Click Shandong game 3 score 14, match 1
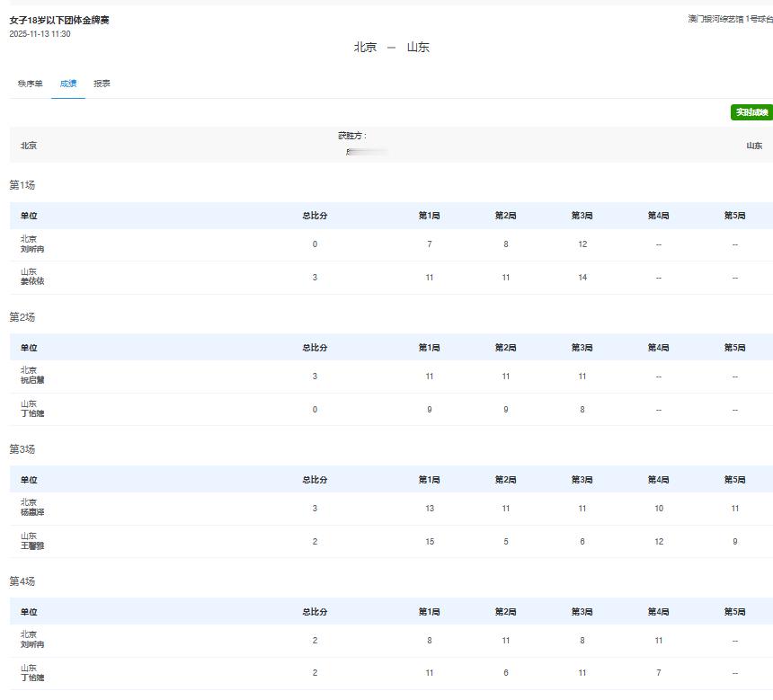This screenshot has height=700, width=773. (582, 278)
